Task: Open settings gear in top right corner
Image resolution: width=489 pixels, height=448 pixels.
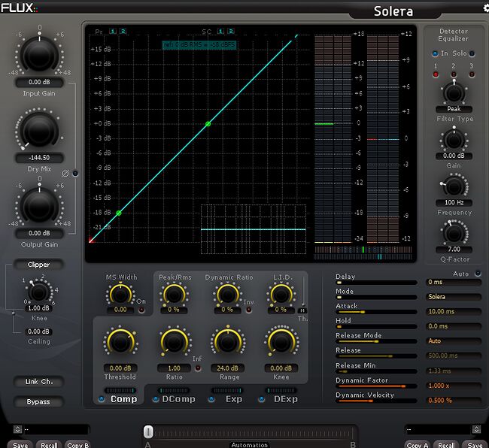Action: pyautogui.click(x=485, y=8)
